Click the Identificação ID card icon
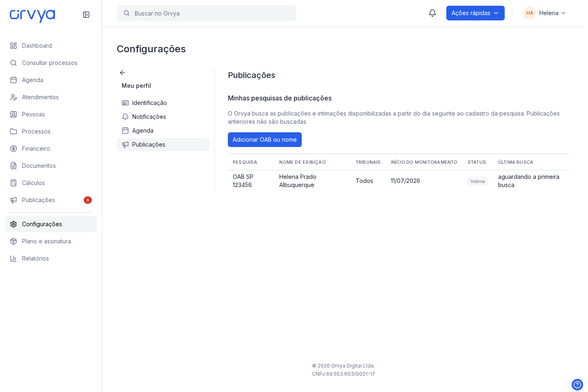Image resolution: width=588 pixels, height=392 pixels. (125, 103)
